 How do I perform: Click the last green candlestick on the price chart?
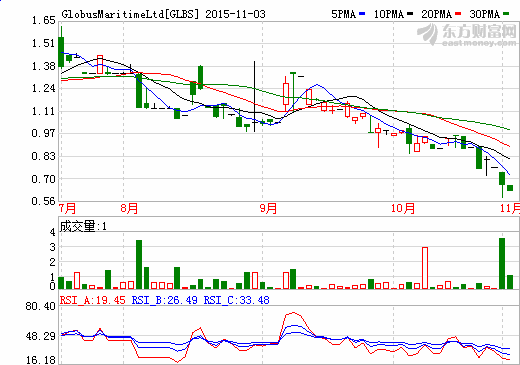[510, 188]
